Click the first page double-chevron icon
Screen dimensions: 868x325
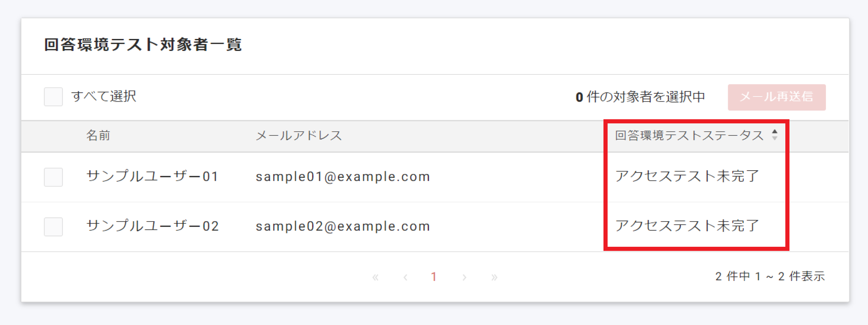click(x=375, y=277)
